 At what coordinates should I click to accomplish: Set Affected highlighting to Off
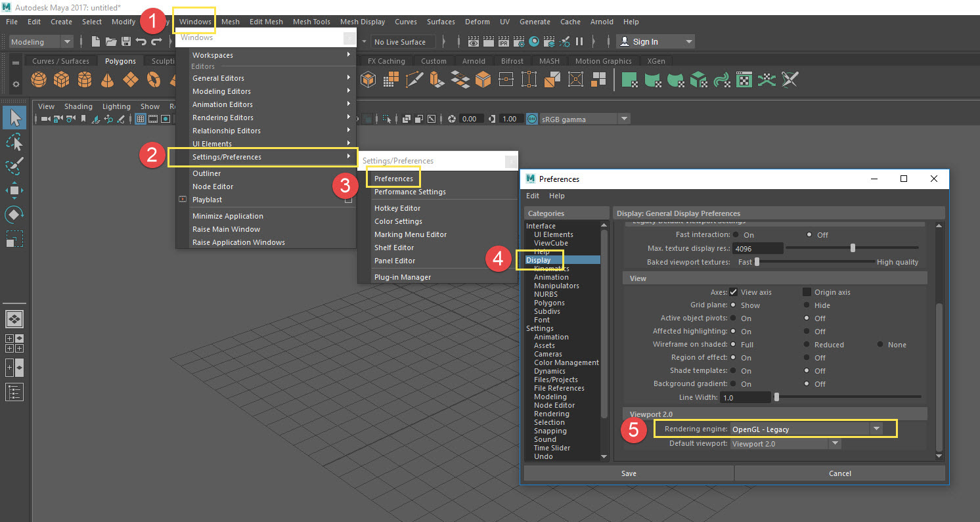tap(807, 331)
